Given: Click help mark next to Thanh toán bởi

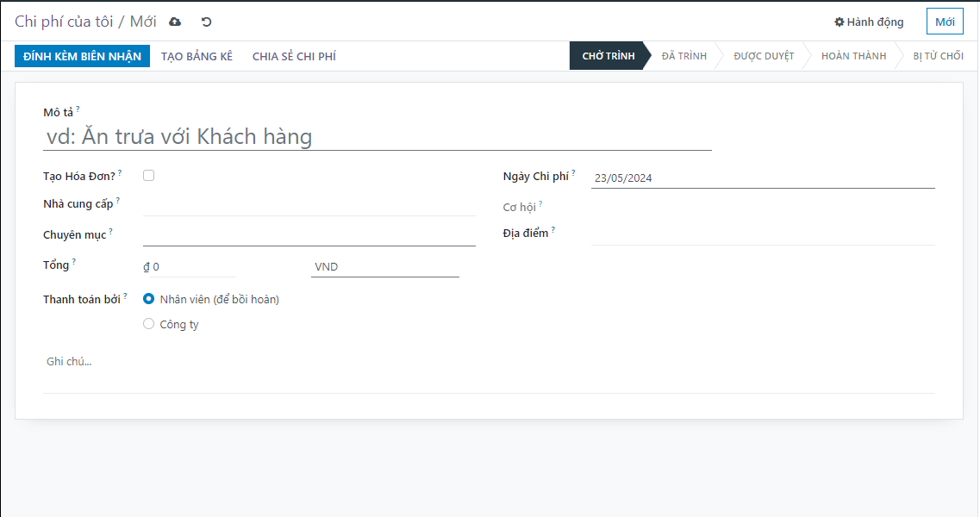Looking at the screenshot, I should 125,296.
